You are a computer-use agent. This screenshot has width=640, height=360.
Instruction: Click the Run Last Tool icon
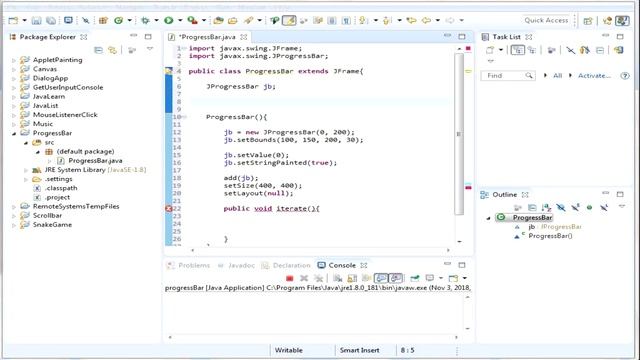pos(192,20)
